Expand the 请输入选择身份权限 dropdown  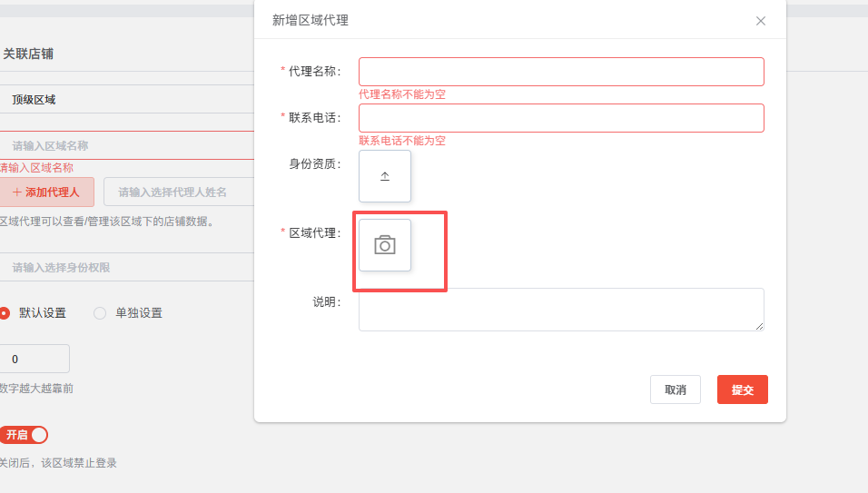[x=127, y=268]
